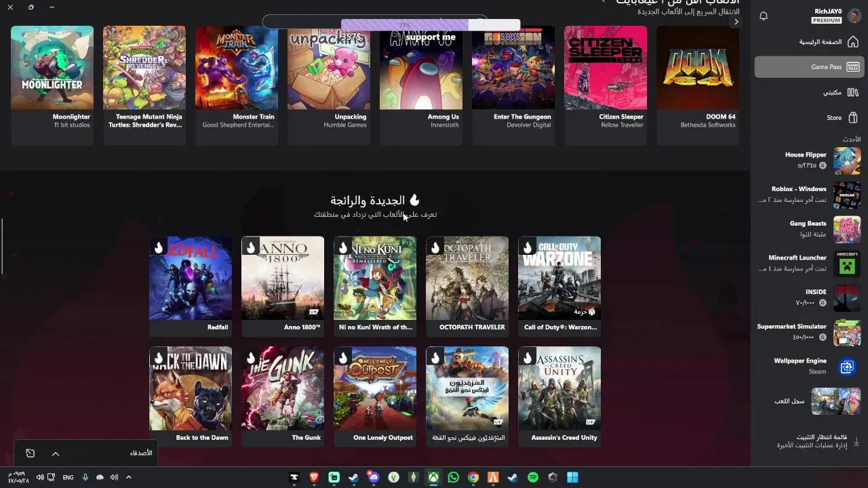Pop out the friends panel icon
The image size is (868, 488).
coord(30,453)
